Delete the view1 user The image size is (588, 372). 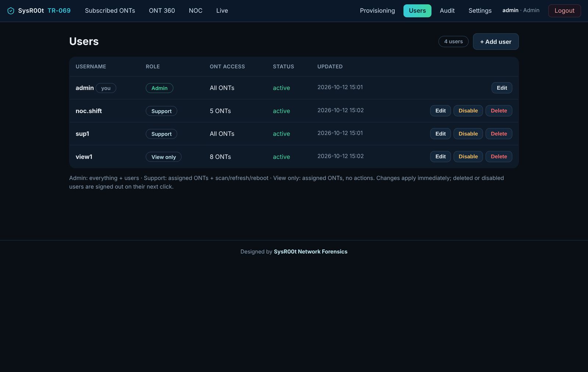pos(499,156)
